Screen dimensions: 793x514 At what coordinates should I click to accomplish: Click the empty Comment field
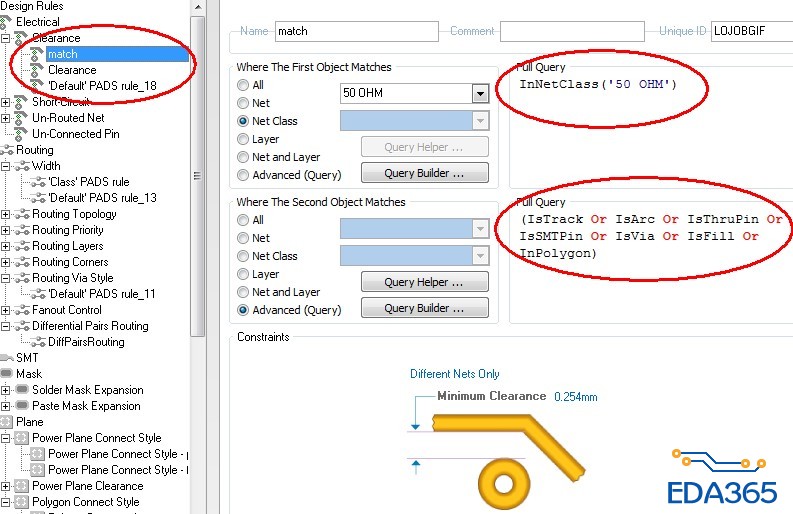(x=572, y=31)
